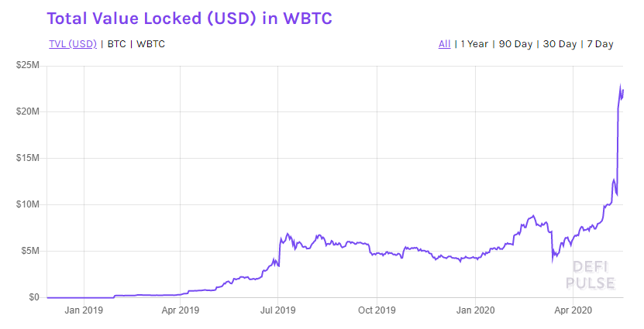The image size is (644, 329).
Task: Click the $10M y-axis label
Action: click(x=28, y=205)
